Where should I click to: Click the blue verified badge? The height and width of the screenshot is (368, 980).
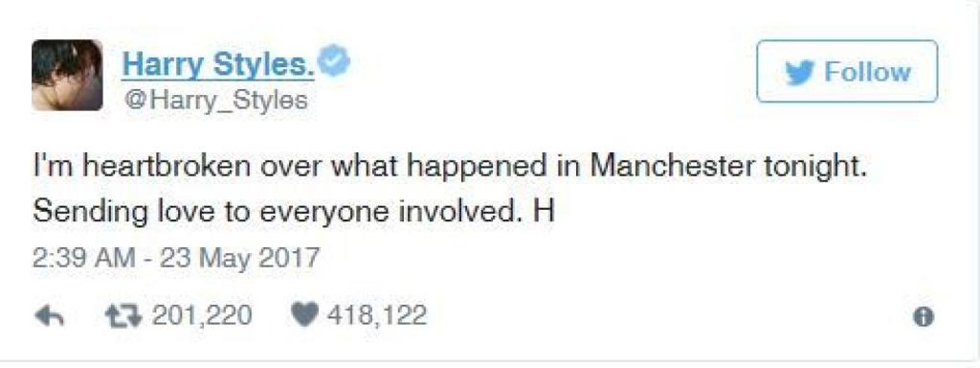334,62
